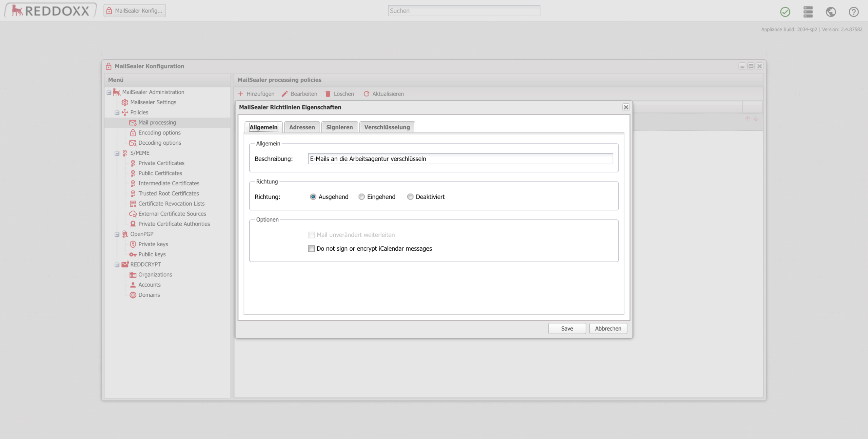Screen dimensions: 868x439
Task: Click Bearbeiten in the toolbar
Action: click(x=299, y=94)
